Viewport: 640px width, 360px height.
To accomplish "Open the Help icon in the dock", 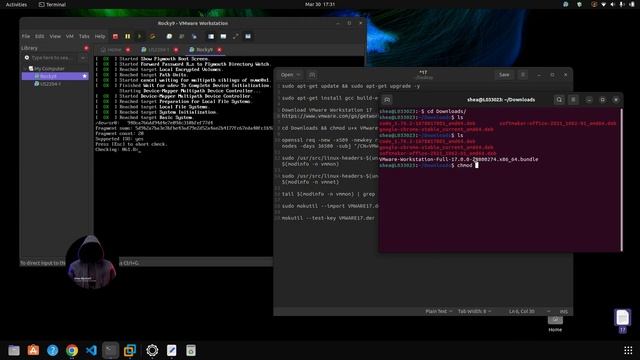I will (x=52, y=350).
